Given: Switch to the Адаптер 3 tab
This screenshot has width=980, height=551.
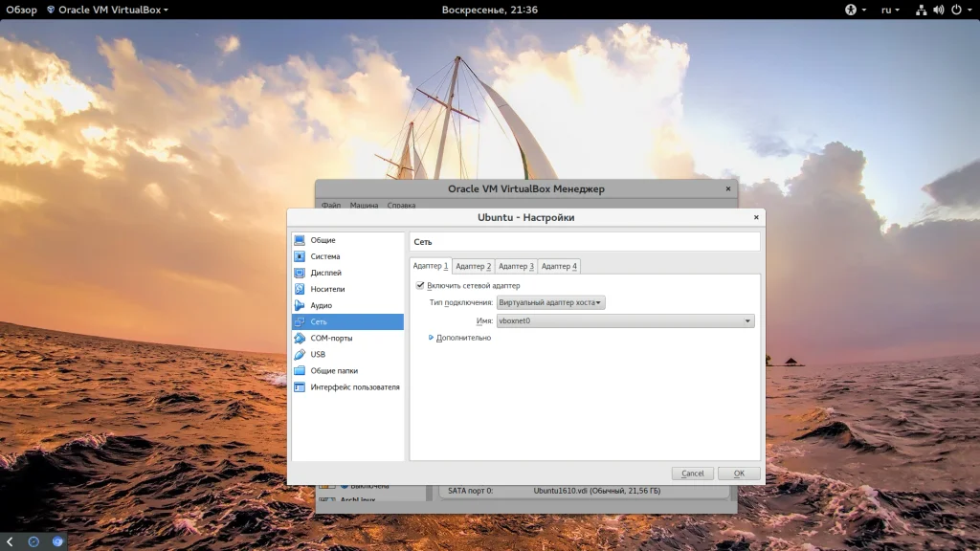Looking at the screenshot, I should click(x=516, y=266).
